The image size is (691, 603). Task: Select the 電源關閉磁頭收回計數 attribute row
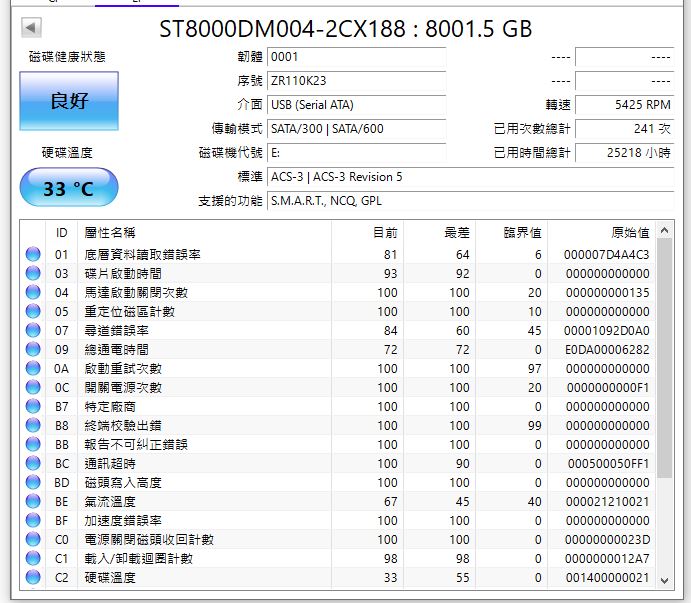pos(338,539)
